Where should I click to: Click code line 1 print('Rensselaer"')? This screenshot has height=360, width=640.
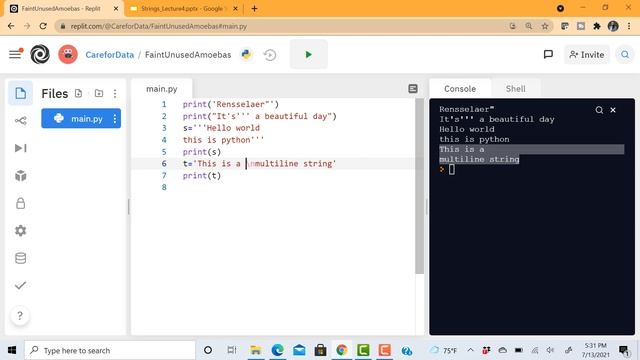(x=231, y=104)
